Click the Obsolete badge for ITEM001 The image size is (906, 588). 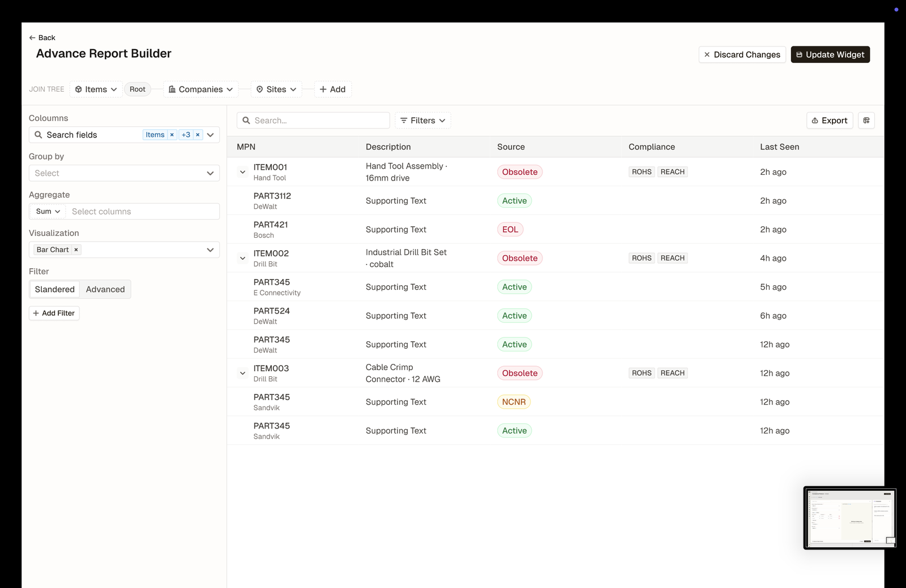520,172
